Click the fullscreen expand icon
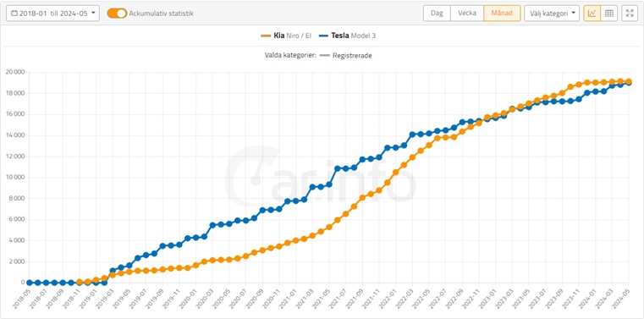The height and width of the screenshot is (319, 644). [630, 14]
